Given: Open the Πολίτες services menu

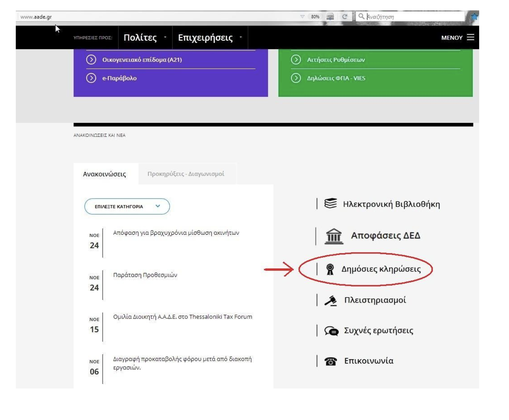Looking at the screenshot, I should click(x=140, y=37).
